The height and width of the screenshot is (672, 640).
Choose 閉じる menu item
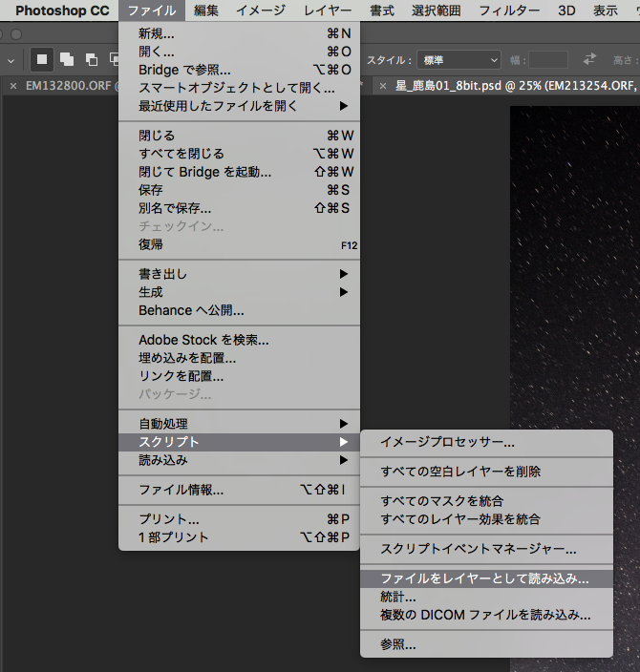pos(239,136)
